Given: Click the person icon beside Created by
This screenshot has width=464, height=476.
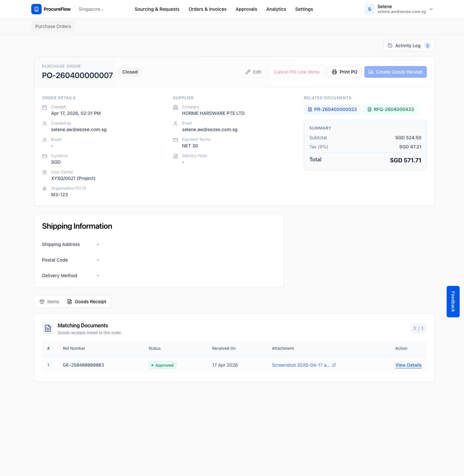Looking at the screenshot, I should 45,124.
